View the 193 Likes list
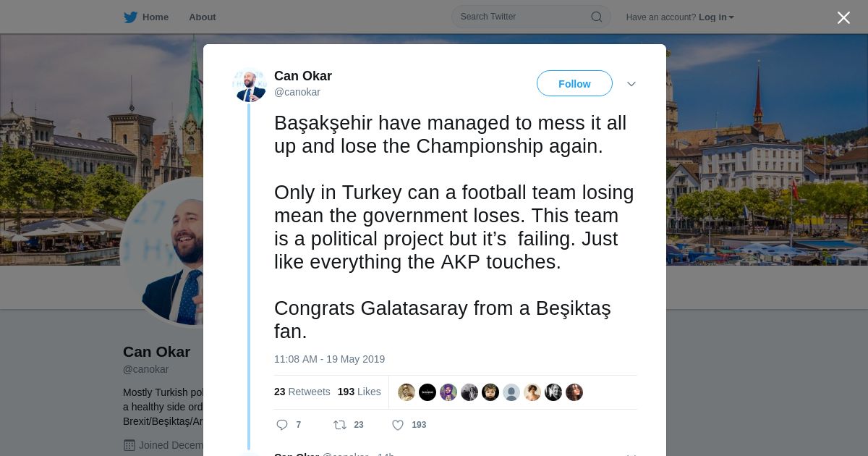The width and height of the screenshot is (868, 456). tap(359, 392)
